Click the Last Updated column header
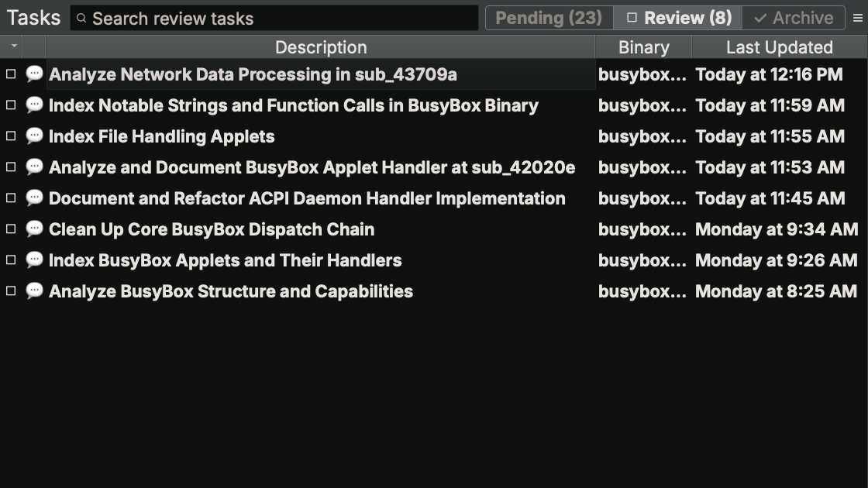 pos(780,46)
